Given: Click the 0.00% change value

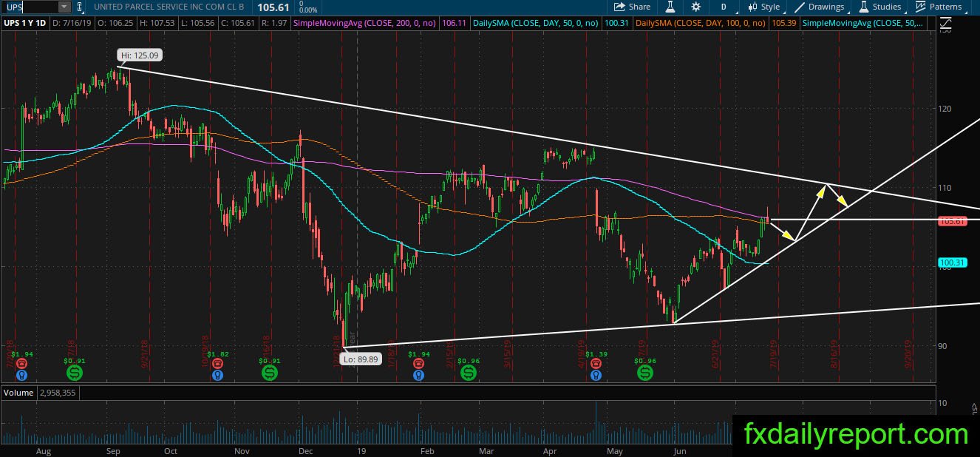Looking at the screenshot, I should [307, 10].
